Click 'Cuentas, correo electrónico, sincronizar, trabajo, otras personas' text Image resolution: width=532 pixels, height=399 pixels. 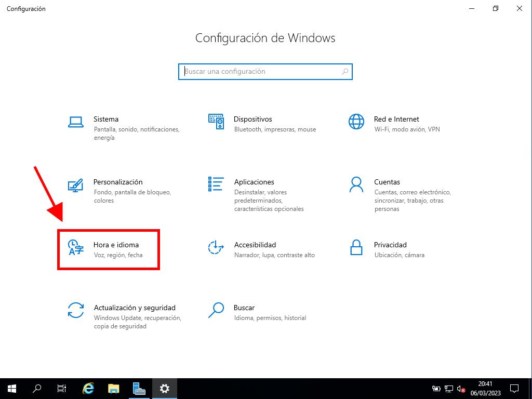[x=413, y=201]
